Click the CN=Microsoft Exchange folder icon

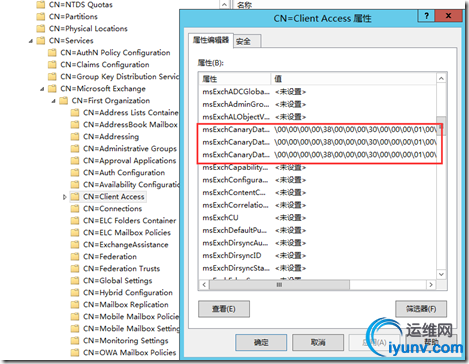pos(52,89)
